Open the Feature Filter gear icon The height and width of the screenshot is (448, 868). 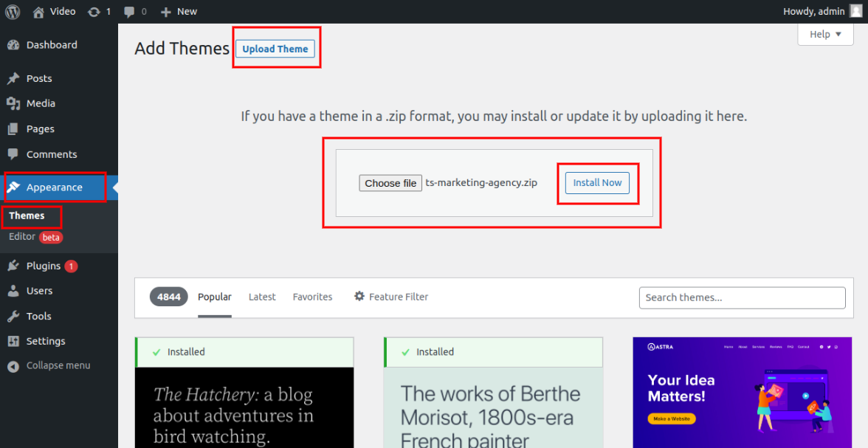(359, 297)
